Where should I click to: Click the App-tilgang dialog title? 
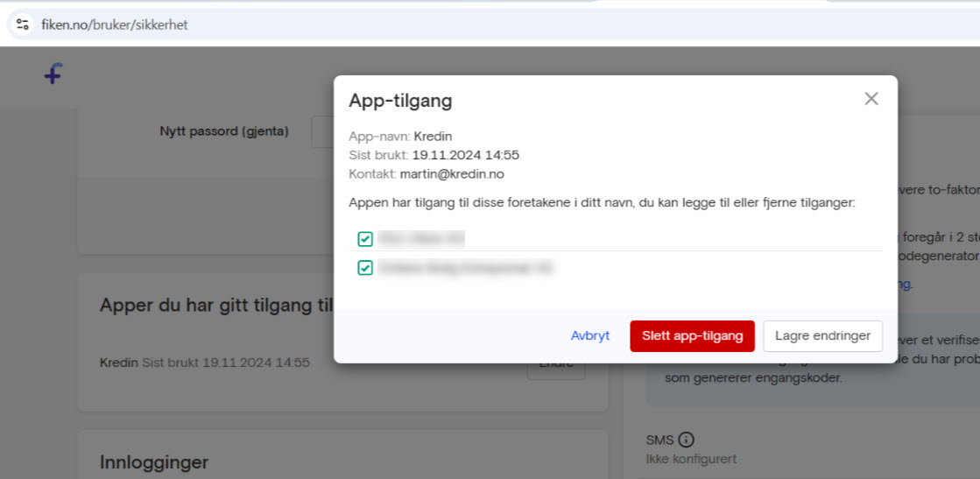(x=400, y=101)
